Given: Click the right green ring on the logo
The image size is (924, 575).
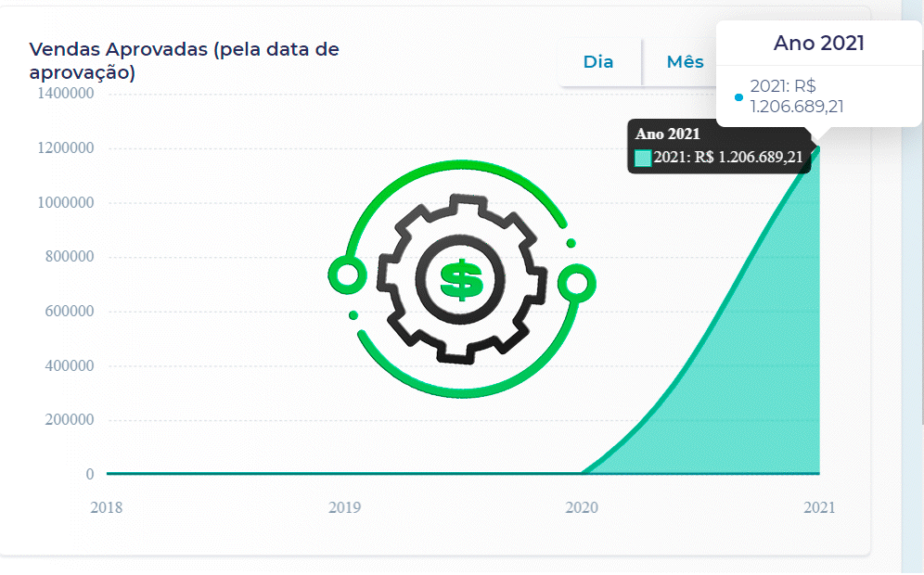Looking at the screenshot, I should (576, 282).
